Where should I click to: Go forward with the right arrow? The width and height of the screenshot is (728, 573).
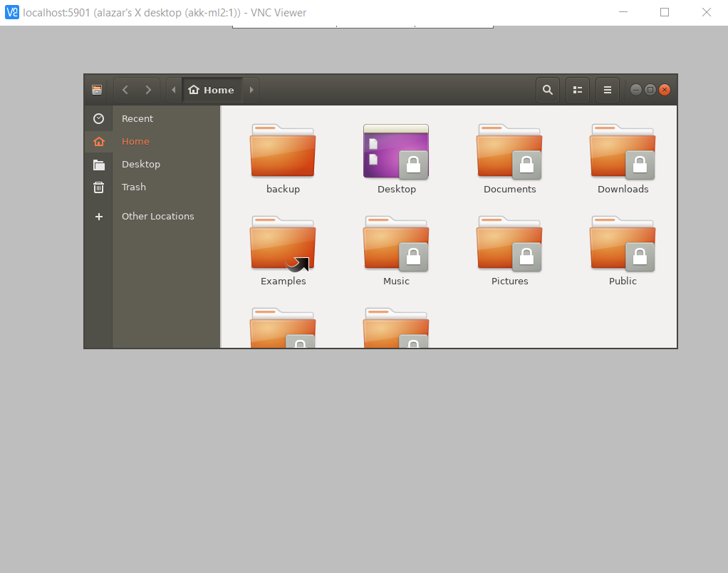(148, 90)
